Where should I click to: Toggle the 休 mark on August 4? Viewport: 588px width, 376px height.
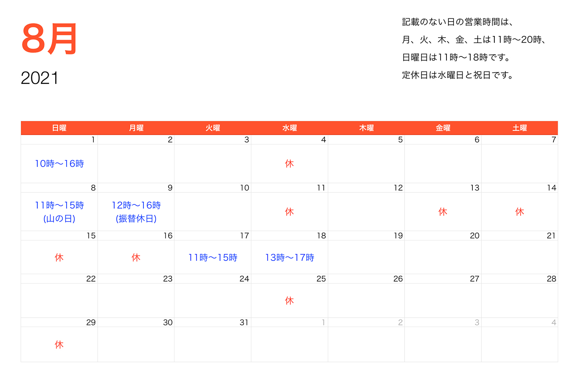pos(289,164)
